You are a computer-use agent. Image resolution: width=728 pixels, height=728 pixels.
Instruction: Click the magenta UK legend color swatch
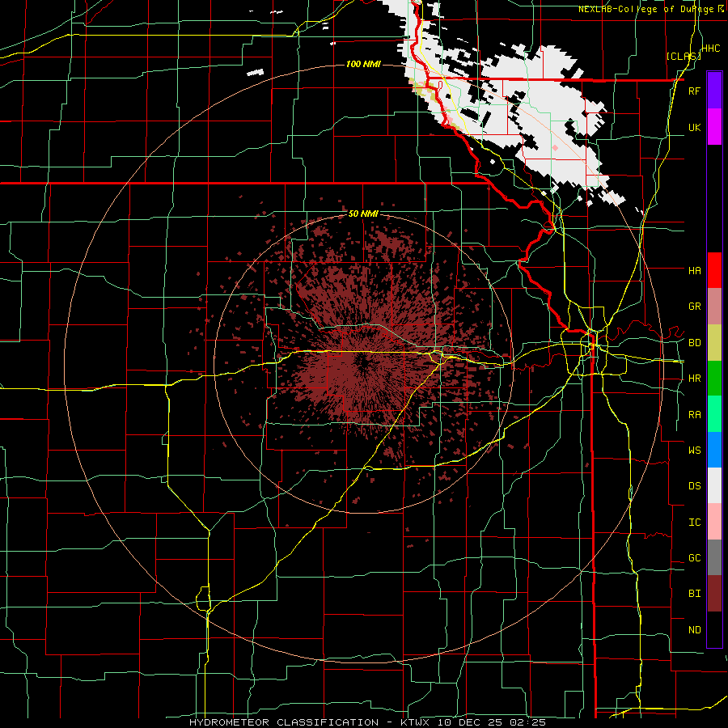[714, 127]
